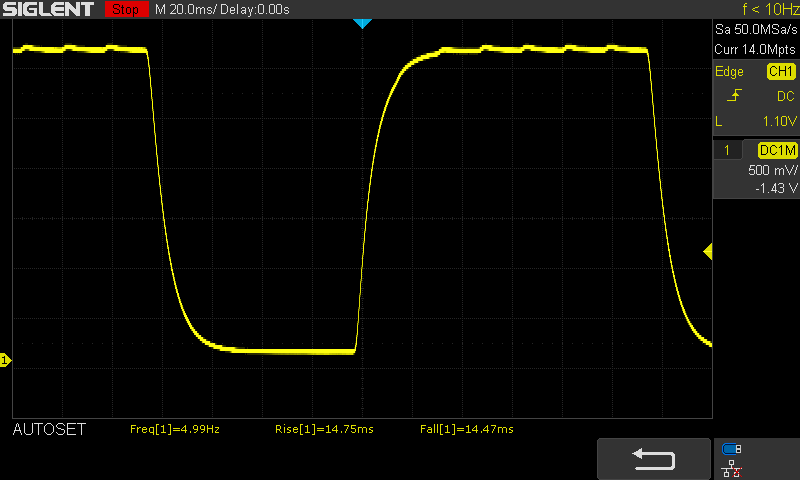Click the Edge trigger type label
Viewport: 800px width, 480px height.
coord(729,72)
